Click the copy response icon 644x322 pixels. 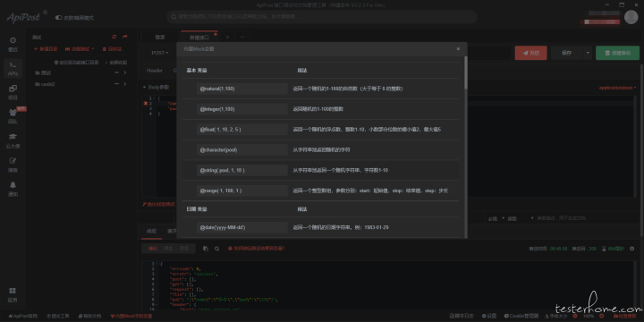[206, 249]
